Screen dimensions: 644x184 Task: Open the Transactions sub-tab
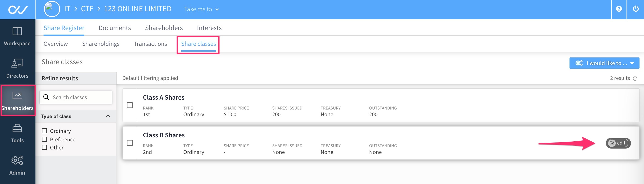pos(150,44)
